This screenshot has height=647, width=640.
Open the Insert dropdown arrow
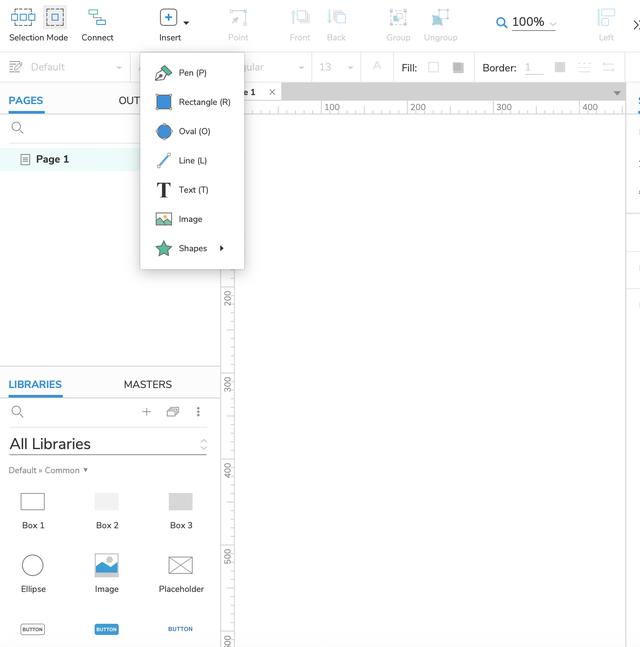tap(186, 23)
